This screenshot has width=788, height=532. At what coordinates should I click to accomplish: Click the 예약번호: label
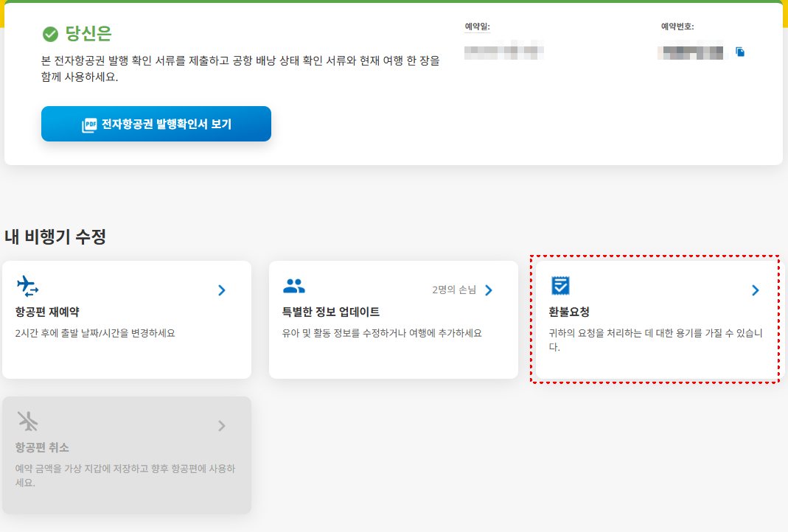(x=677, y=27)
